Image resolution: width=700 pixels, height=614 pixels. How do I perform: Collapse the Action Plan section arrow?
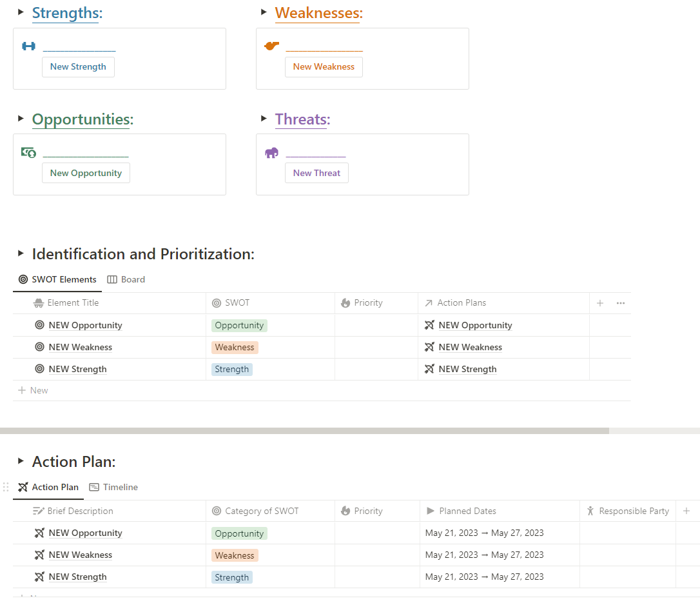coord(21,461)
